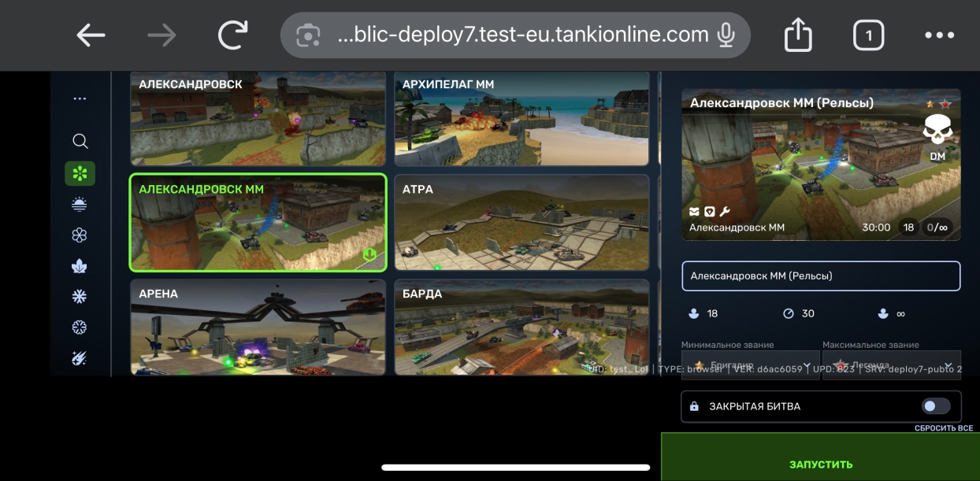
Task: Click СБРОСИТЬ ВСЕ to reset settings
Action: coord(944,428)
